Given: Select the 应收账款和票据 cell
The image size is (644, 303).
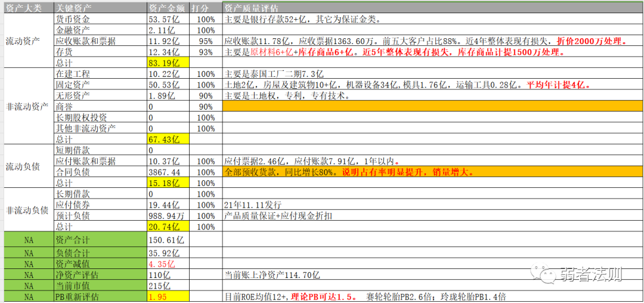Looking at the screenshot, I should [101, 41].
